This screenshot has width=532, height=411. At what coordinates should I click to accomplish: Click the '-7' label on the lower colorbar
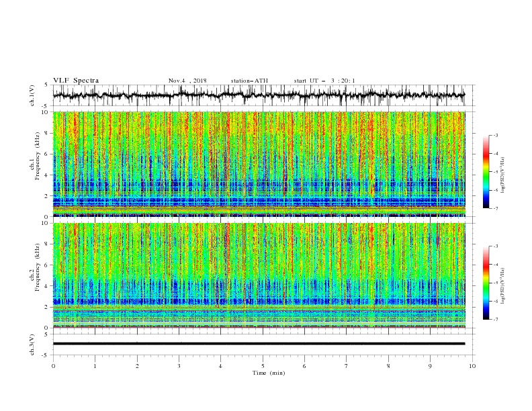496,320
